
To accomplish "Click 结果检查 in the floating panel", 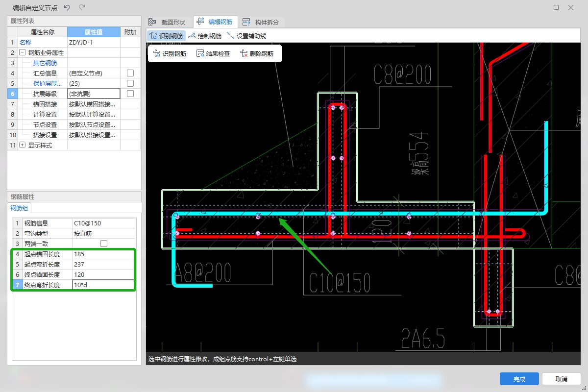I will 213,54.
